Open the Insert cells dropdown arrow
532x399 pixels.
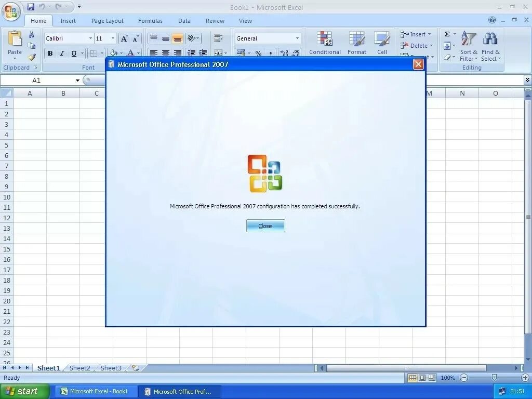coord(429,34)
